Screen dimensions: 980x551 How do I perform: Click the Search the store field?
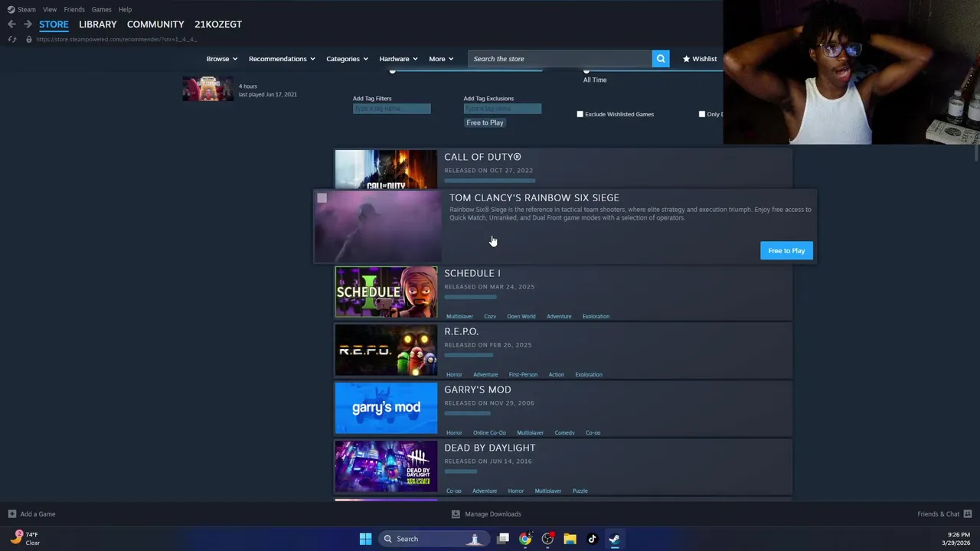pos(560,59)
